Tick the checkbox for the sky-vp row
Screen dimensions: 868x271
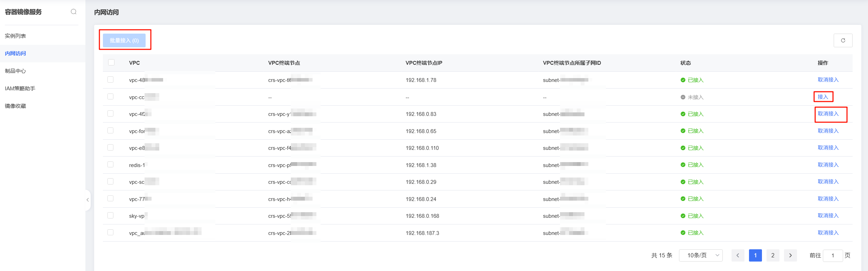coord(111,215)
